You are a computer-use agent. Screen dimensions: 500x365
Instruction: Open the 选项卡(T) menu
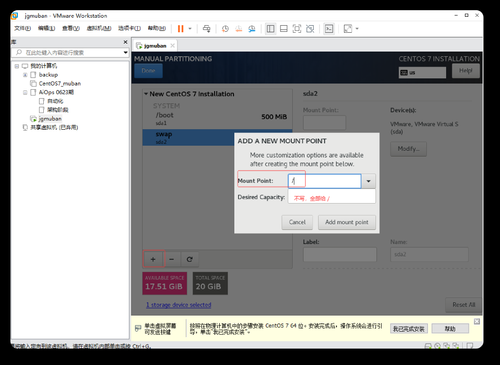(129, 28)
